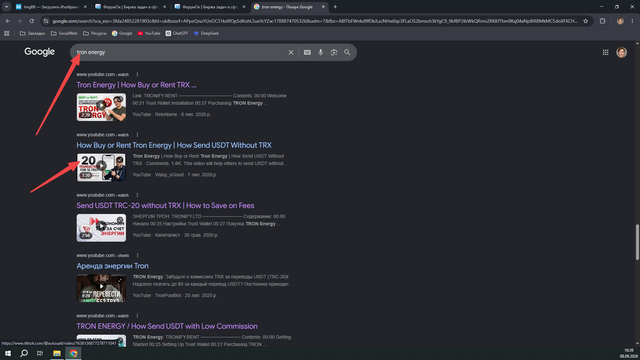Open options for 'Аренда энергии Tron' result
The height and width of the screenshot is (360, 640).
(x=137, y=256)
